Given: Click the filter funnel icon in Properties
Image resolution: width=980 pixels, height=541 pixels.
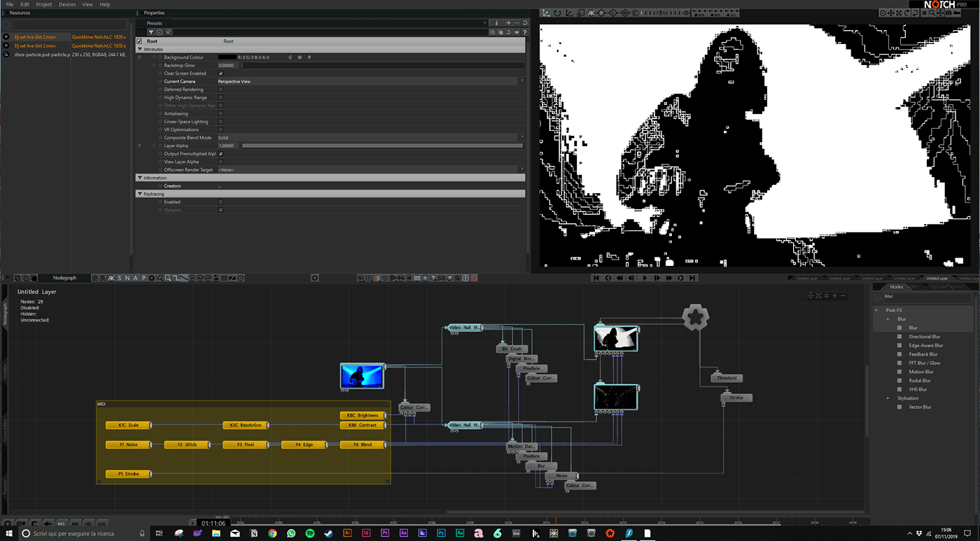Looking at the screenshot, I should pos(150,32).
